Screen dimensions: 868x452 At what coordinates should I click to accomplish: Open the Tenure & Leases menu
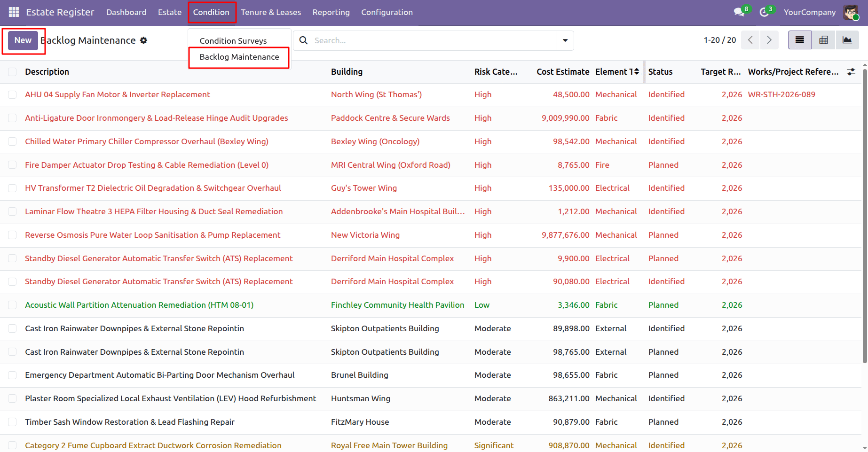point(271,12)
